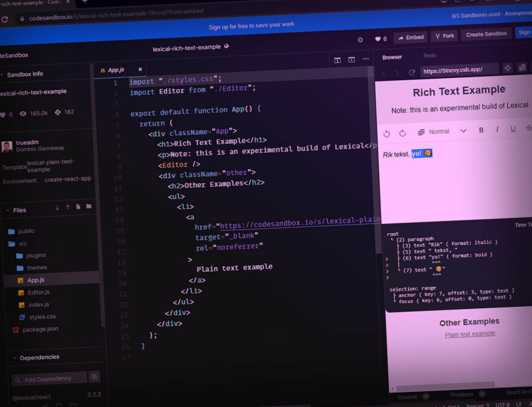This screenshot has width=532, height=407.
Task: Open the dependency list menu icon
Action: 94,376
